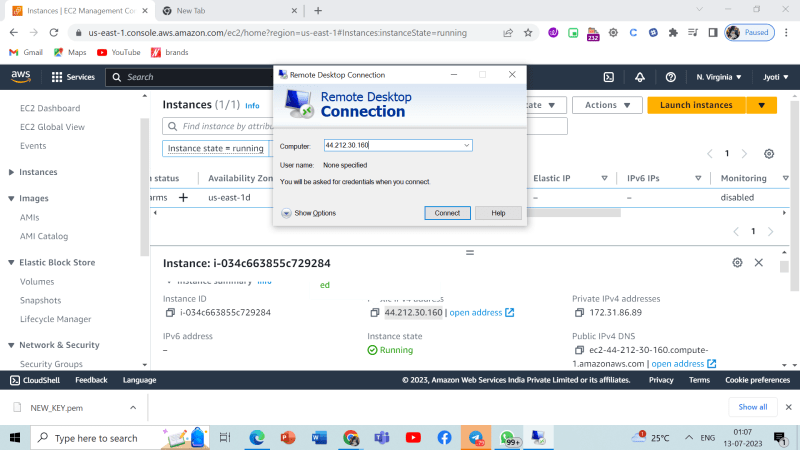800x450 pixels.
Task: Click the share page icon in address bar
Action: click(508, 33)
